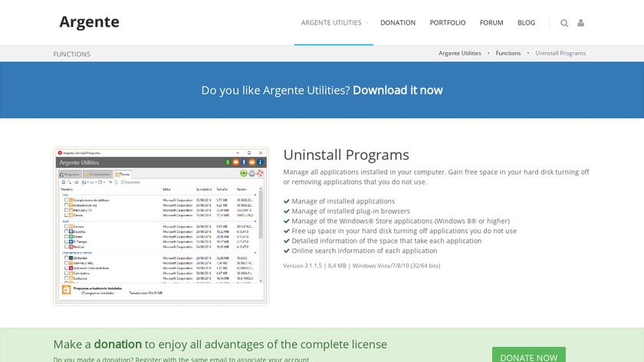
Task: Click the user account icon
Action: click(x=580, y=22)
